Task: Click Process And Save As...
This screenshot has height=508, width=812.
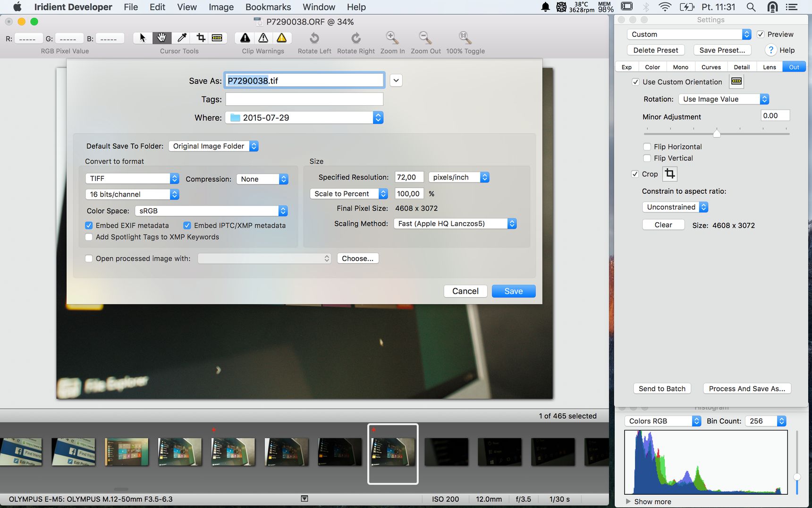Action: tap(747, 388)
